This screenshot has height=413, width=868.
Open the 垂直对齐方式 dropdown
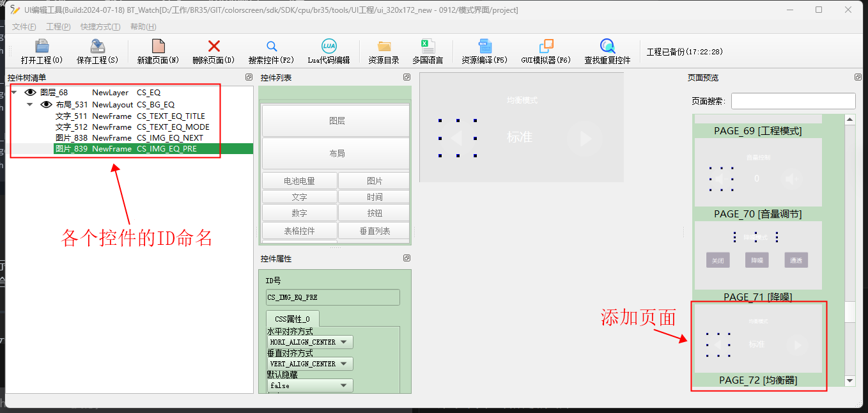(310, 364)
